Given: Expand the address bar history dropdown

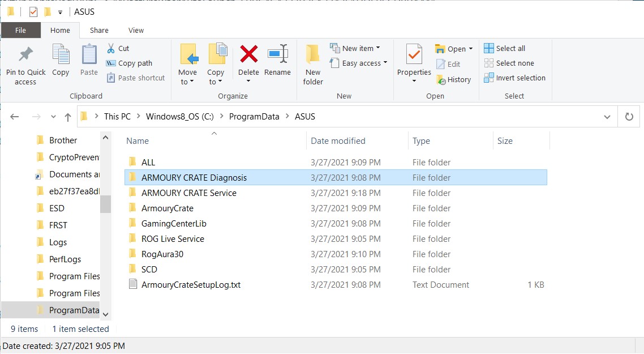Looking at the screenshot, I should [x=607, y=117].
